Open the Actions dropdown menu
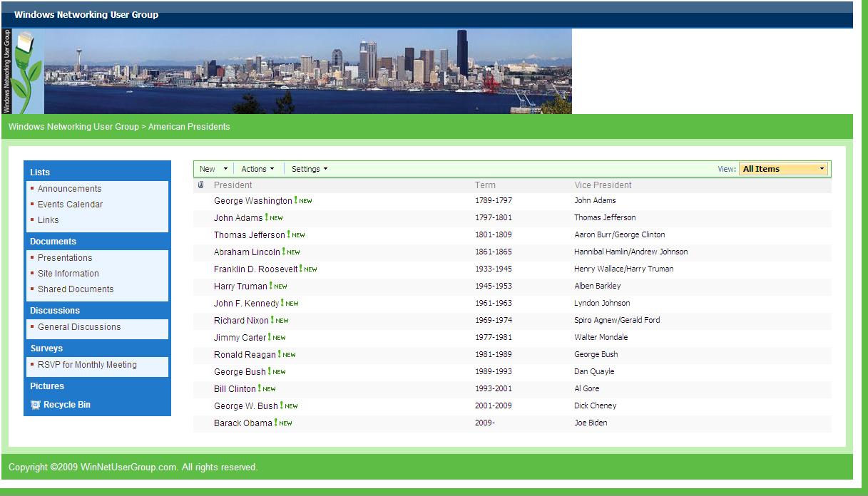This screenshot has height=496, width=868. pos(257,169)
